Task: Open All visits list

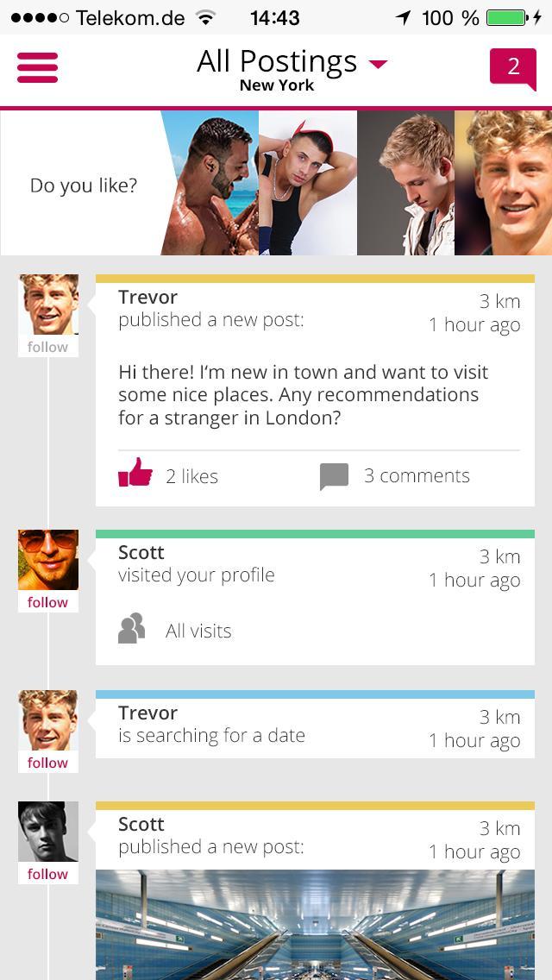Action: (x=198, y=631)
